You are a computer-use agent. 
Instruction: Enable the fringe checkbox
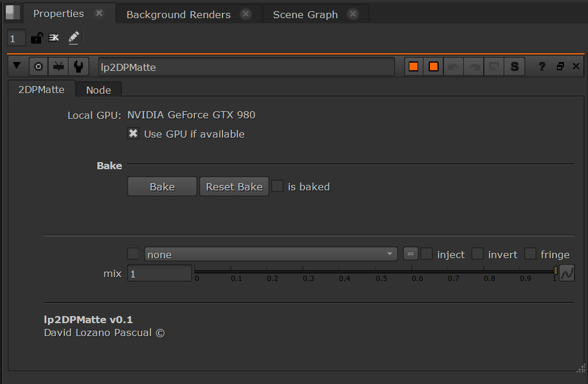530,254
